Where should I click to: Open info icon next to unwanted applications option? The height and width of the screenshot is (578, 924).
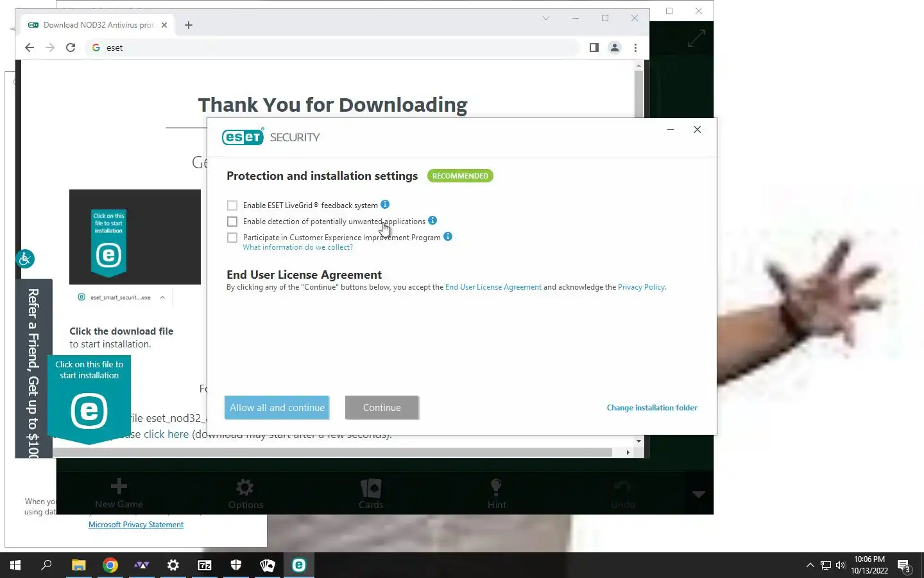432,220
